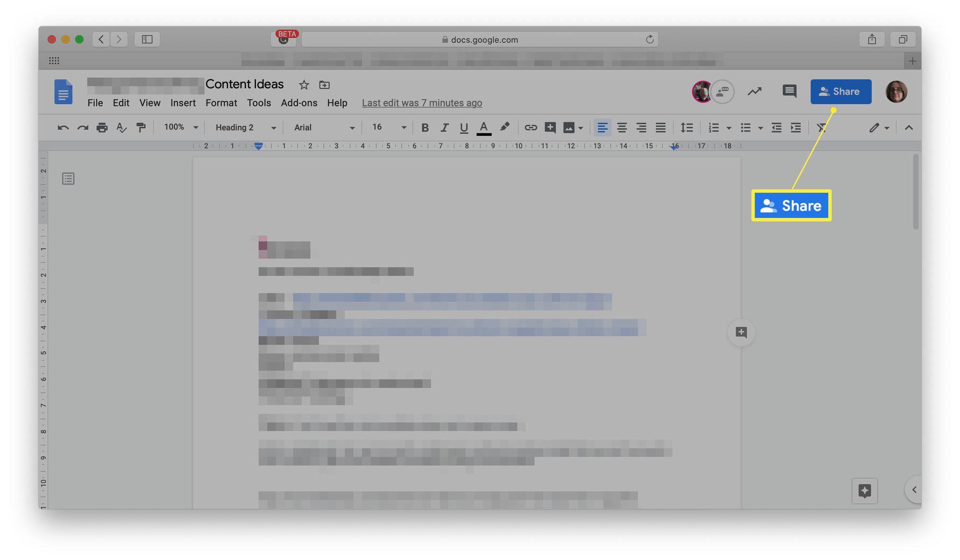Click the Underline formatting icon

[x=463, y=127]
